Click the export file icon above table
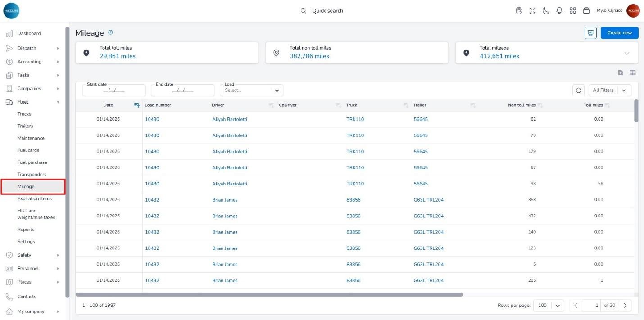The width and height of the screenshot is (644, 320). 620,72
